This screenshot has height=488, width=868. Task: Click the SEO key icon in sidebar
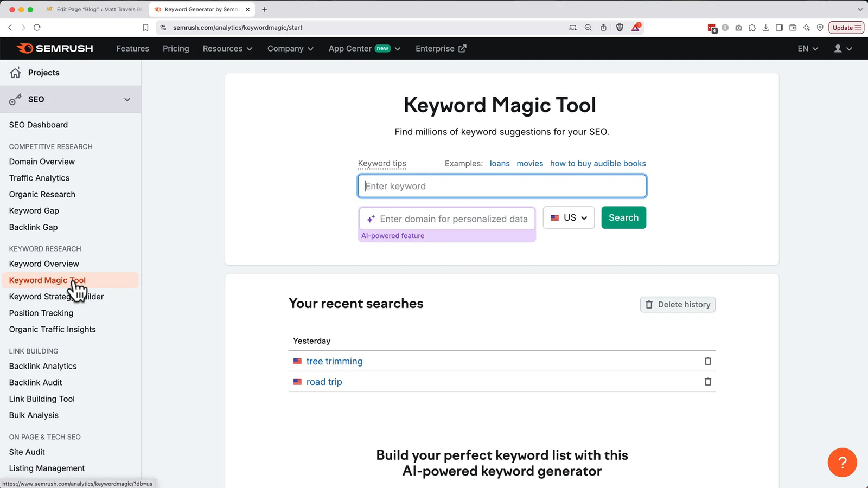click(15, 99)
